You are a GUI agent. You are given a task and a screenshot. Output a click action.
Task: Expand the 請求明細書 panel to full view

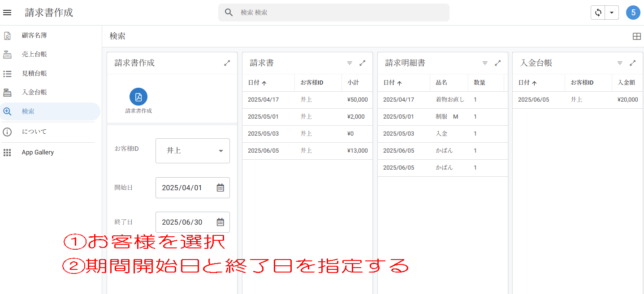(497, 63)
